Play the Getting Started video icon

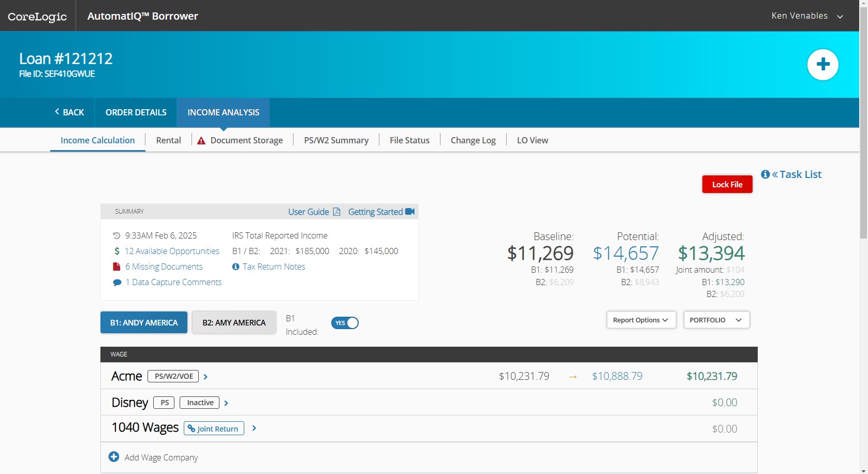(410, 212)
